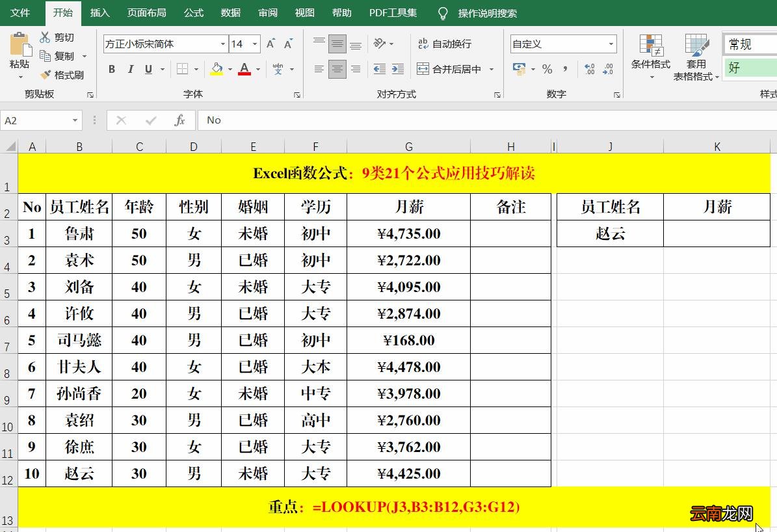Apply comma thousands separator style
777x532 pixels.
click(566, 69)
